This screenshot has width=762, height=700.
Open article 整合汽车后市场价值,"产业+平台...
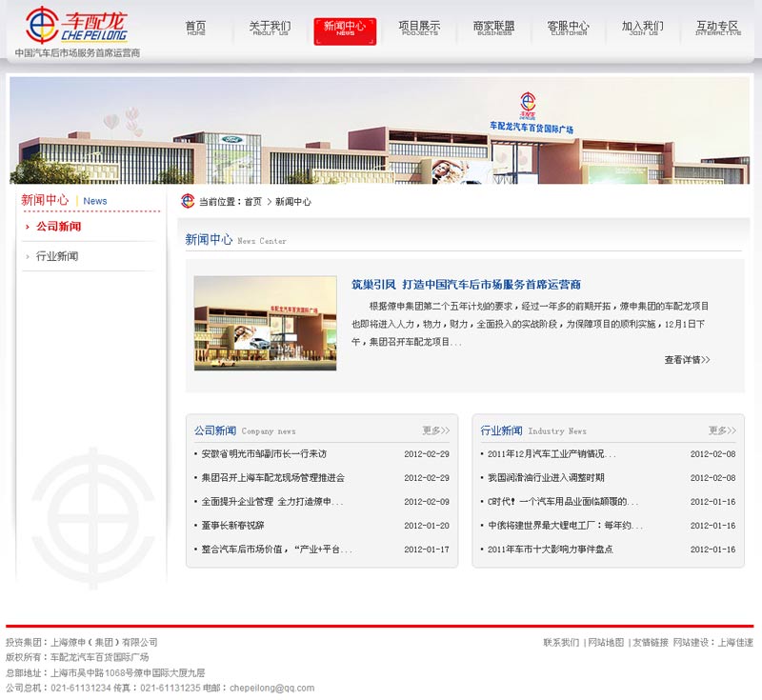tap(276, 549)
